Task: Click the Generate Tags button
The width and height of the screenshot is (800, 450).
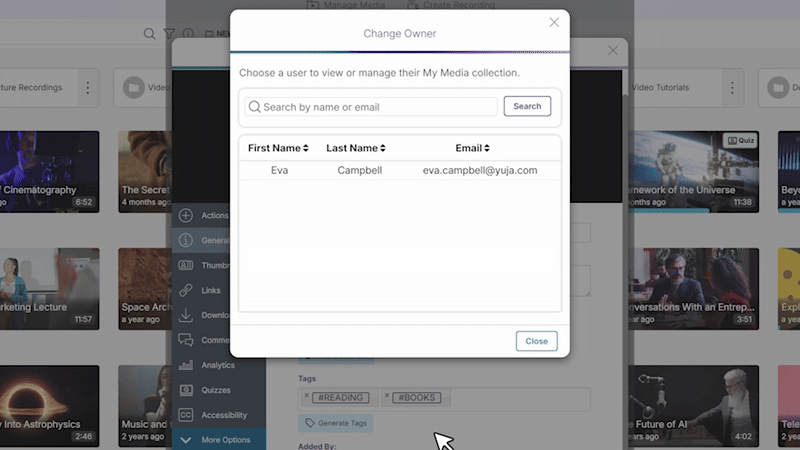Action: pos(336,423)
